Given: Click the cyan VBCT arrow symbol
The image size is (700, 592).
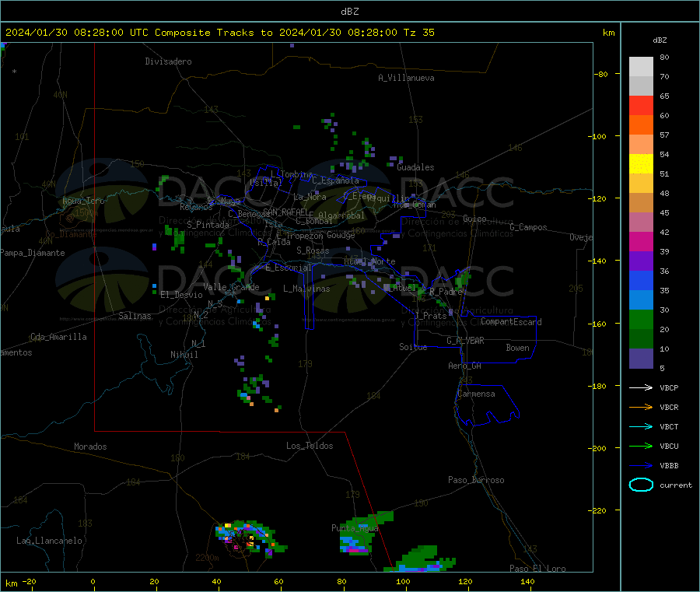Looking at the screenshot, I should 641,427.
